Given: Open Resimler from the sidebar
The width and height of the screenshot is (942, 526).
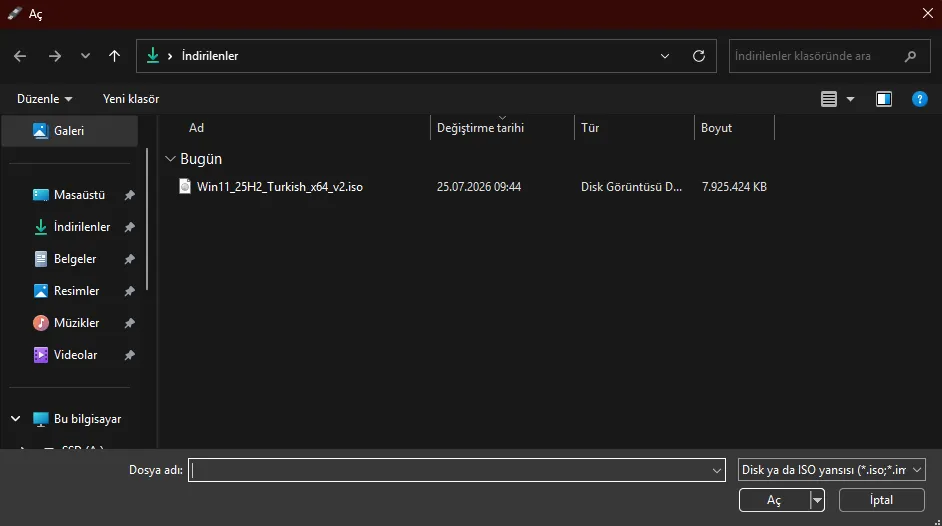Looking at the screenshot, I should 76,291.
